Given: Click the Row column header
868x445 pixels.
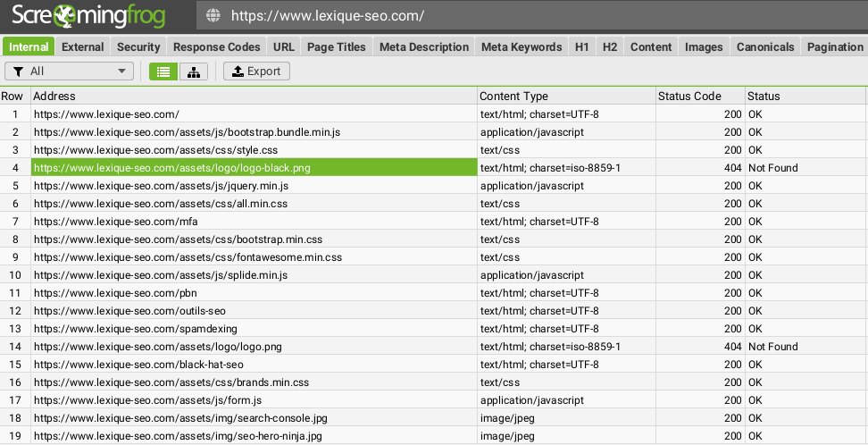Looking at the screenshot, I should (x=15, y=96).
